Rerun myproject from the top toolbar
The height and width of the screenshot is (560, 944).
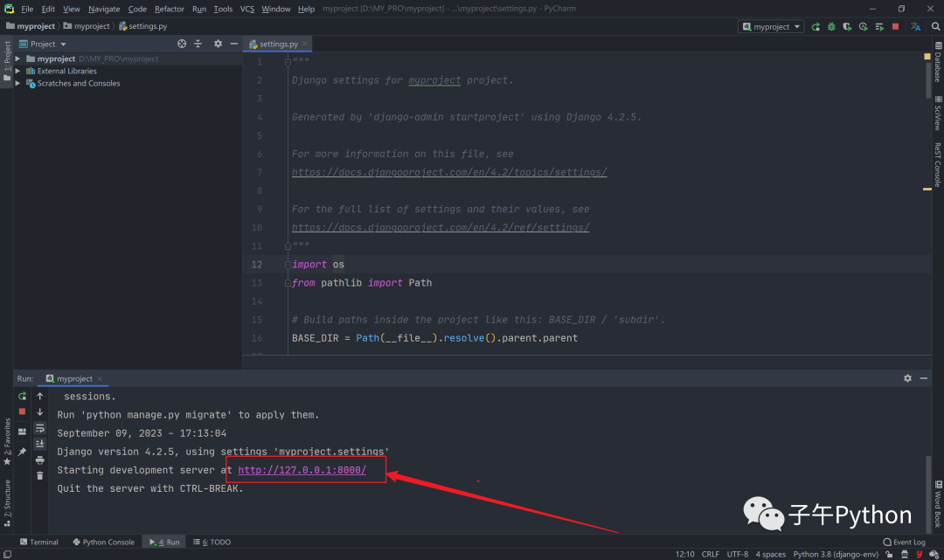816,26
